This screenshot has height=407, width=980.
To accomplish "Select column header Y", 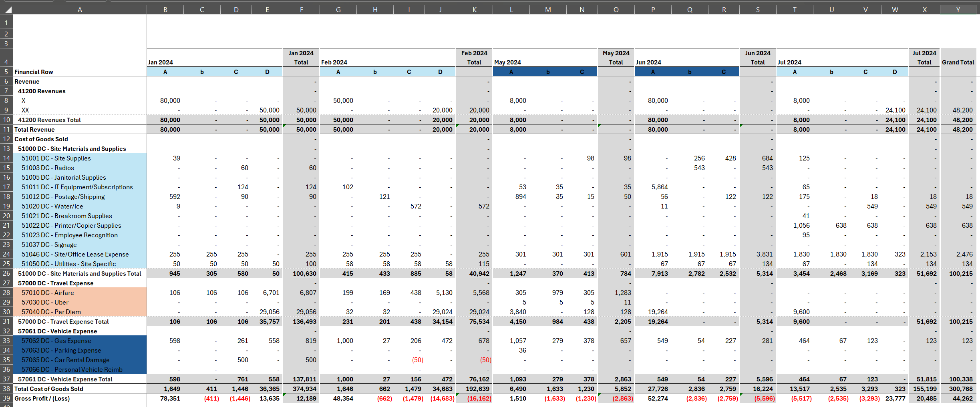I will [x=958, y=9].
